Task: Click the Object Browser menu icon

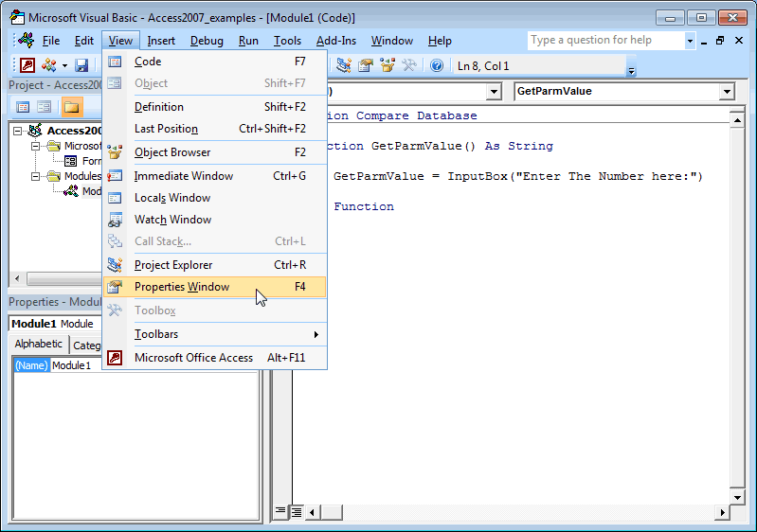Action: tap(115, 152)
